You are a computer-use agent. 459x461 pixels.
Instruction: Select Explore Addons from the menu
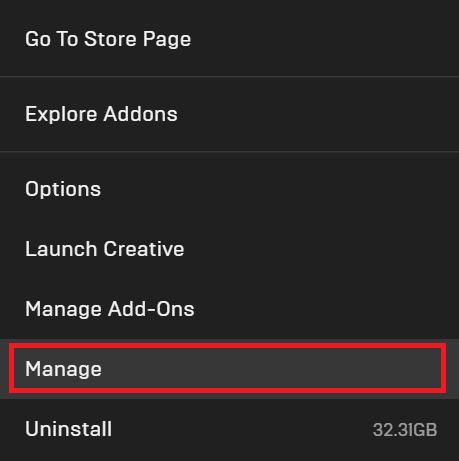[x=229, y=114]
